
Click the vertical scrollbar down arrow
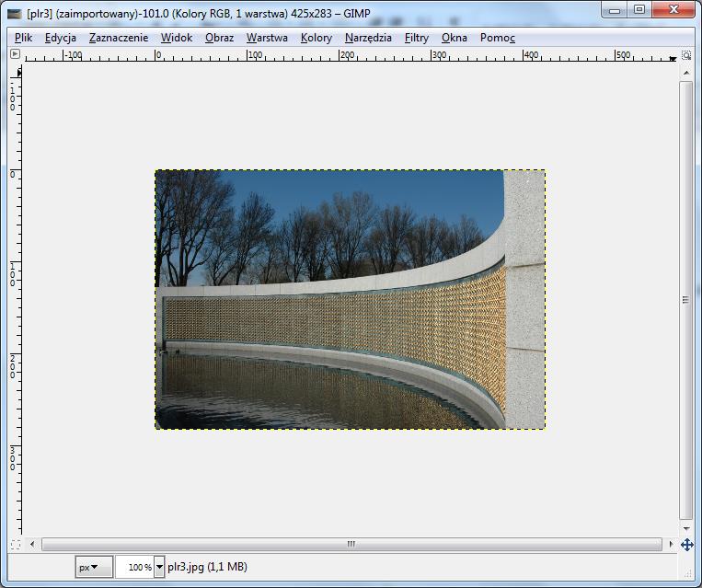coord(686,528)
